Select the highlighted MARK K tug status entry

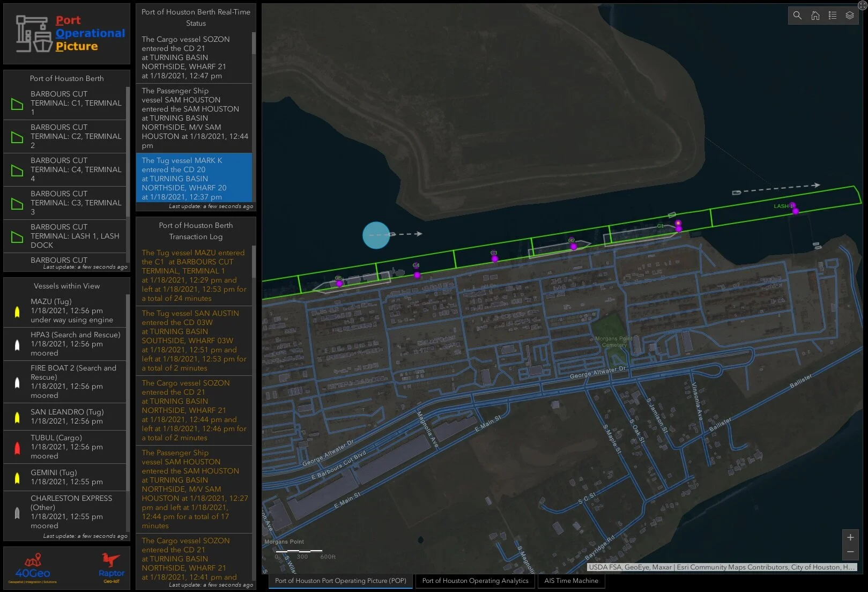[x=194, y=178]
